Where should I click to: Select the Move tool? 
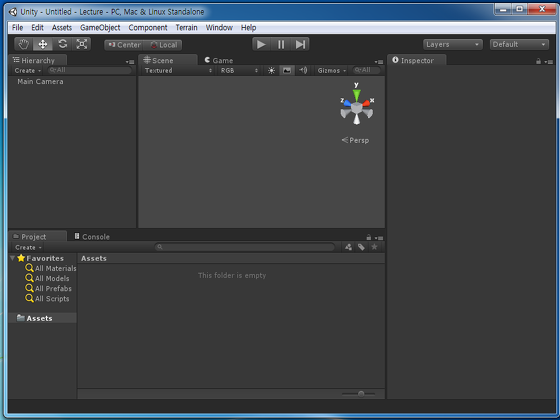[43, 44]
